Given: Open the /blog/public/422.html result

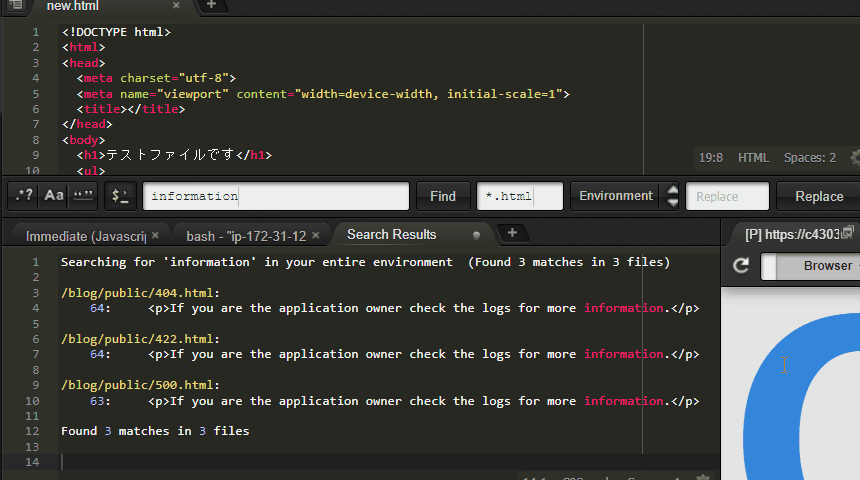Looking at the screenshot, I should tap(140, 339).
